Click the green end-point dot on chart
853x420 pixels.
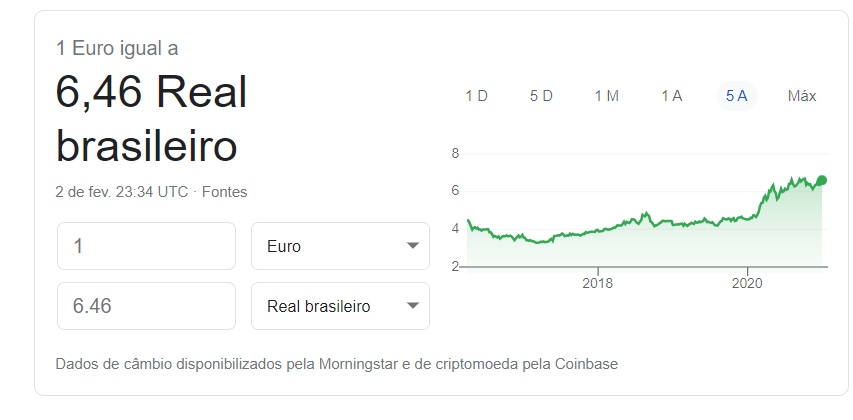[x=822, y=180]
